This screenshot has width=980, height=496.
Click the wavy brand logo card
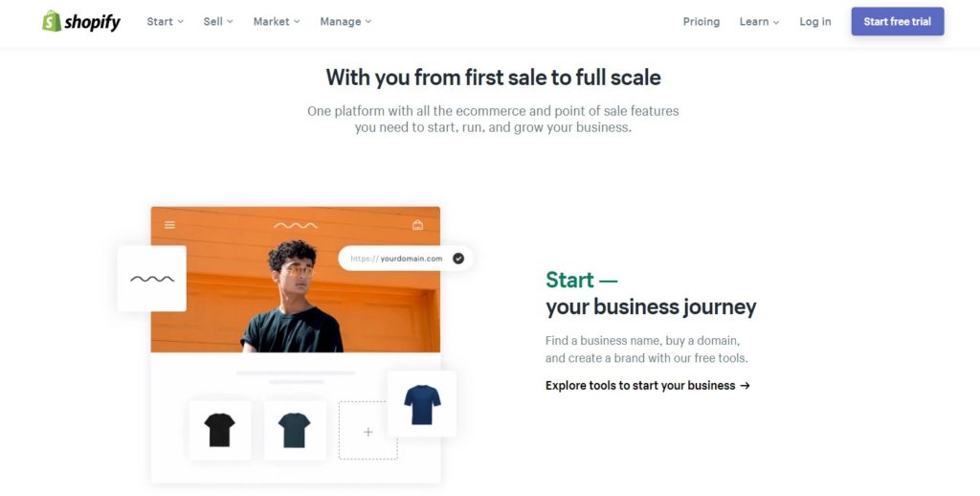(x=152, y=279)
